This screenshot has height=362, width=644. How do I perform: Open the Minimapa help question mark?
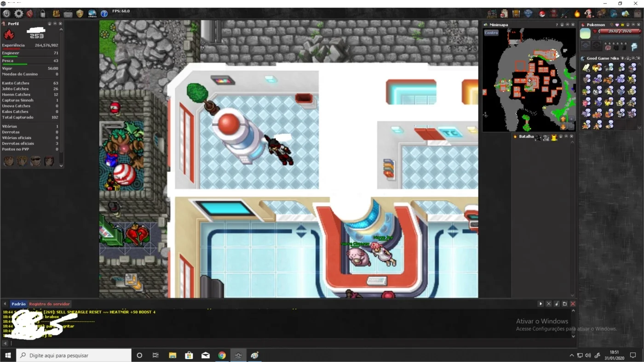pyautogui.click(x=557, y=25)
